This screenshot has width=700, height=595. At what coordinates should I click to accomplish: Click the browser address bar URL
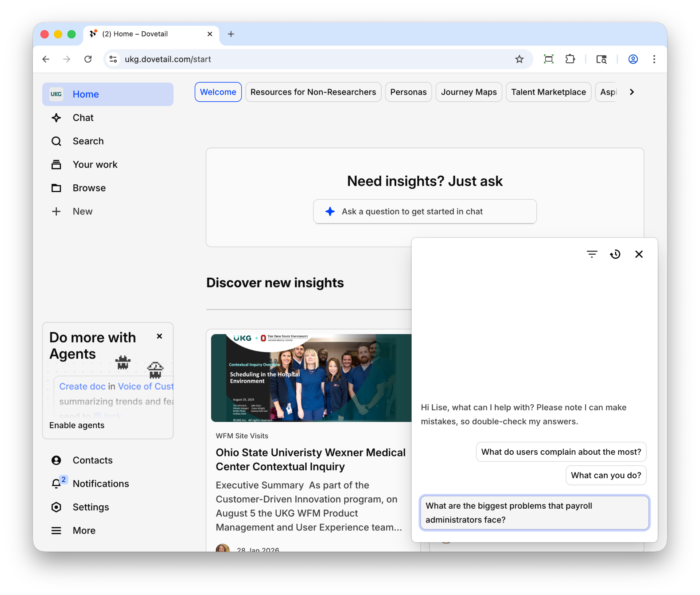pyautogui.click(x=168, y=59)
